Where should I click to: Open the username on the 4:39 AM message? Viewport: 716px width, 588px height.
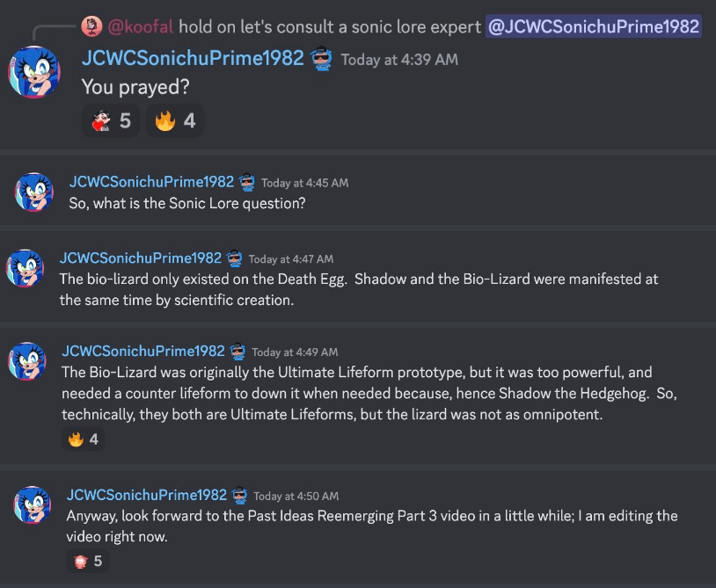[193, 59]
